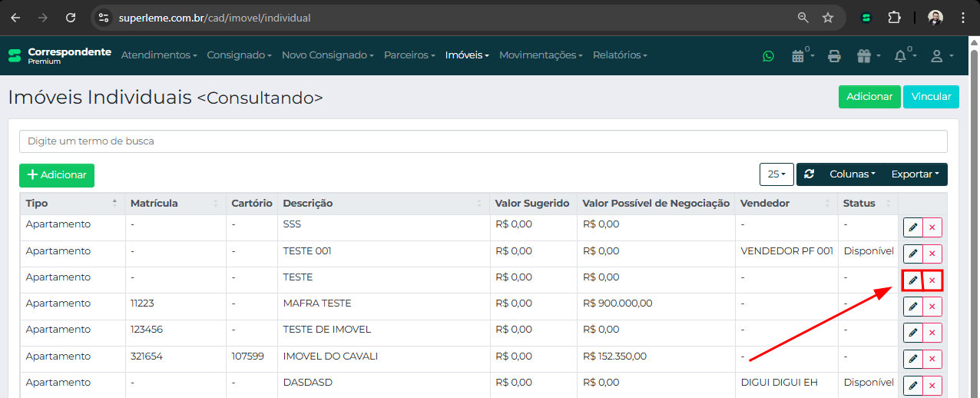Edit the IMOVEL DO CAVALI property
980x398 pixels.
click(912, 359)
